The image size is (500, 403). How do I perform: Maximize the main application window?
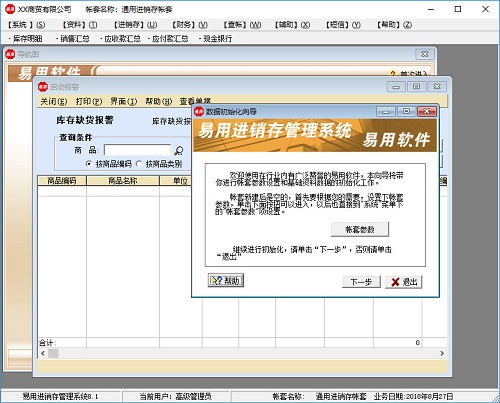[458, 9]
